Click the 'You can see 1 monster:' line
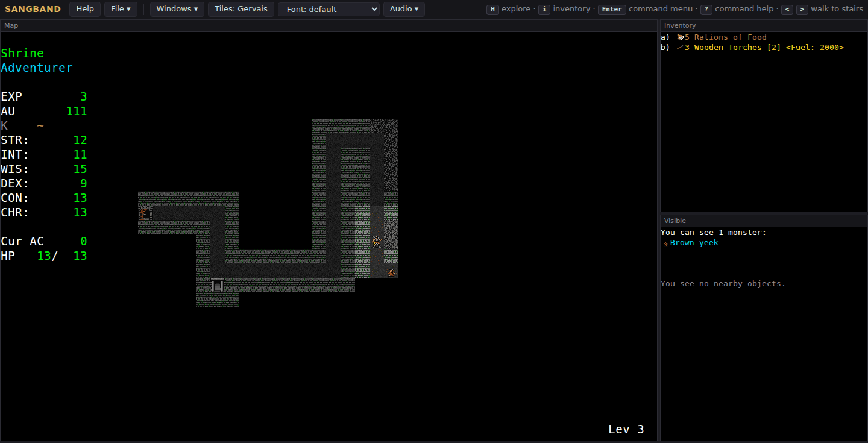 pos(714,233)
